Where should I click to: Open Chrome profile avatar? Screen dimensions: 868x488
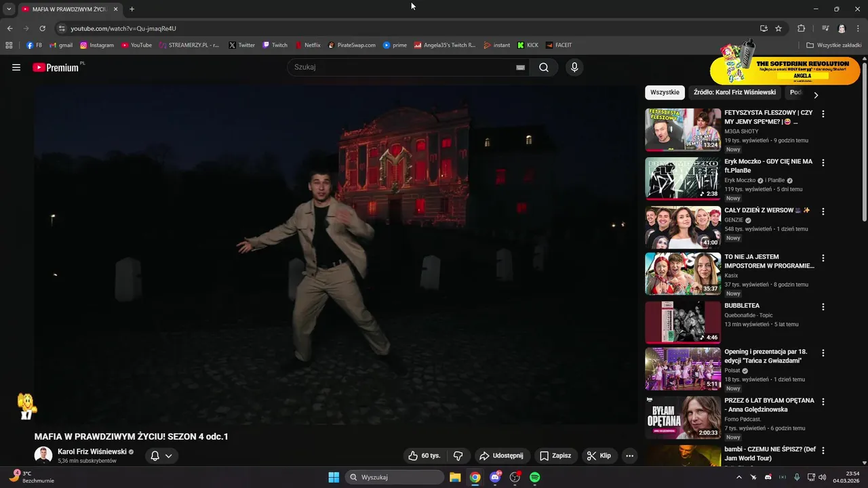point(842,28)
